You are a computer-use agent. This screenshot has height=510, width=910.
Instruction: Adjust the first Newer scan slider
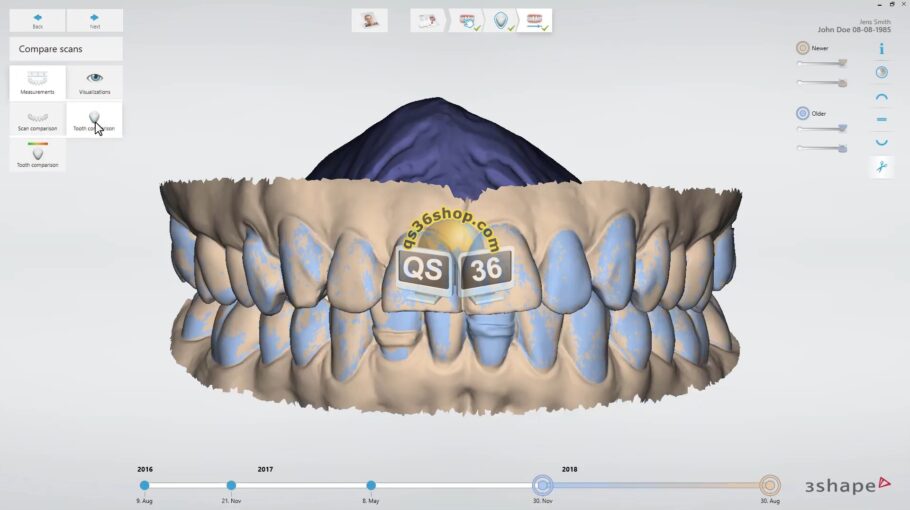pyautogui.click(x=842, y=63)
